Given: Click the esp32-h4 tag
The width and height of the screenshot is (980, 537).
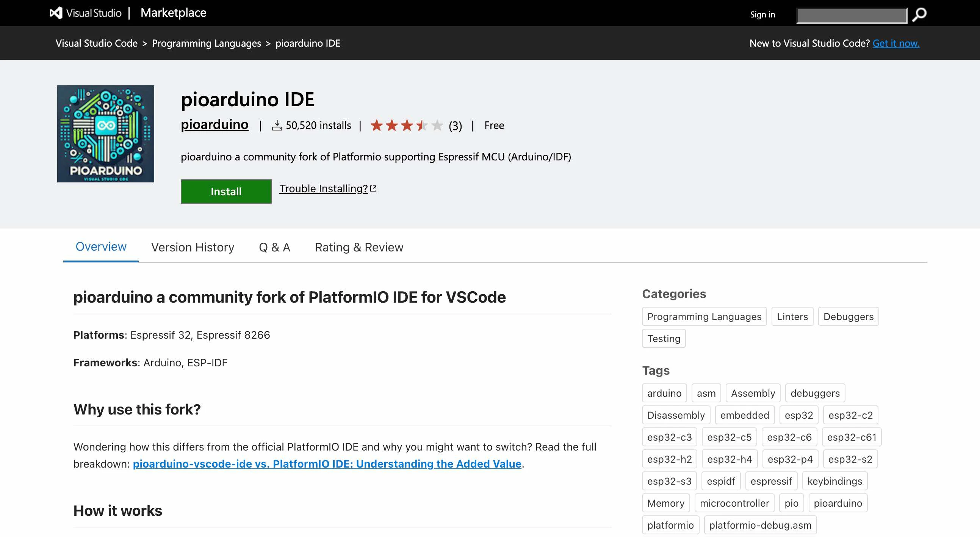Looking at the screenshot, I should coord(730,459).
